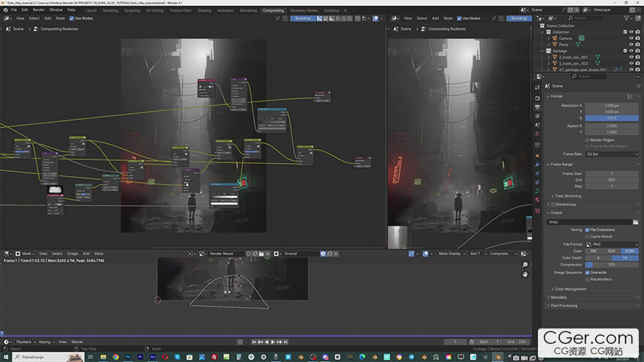Select the 16 color depth button

[x=625, y=257]
